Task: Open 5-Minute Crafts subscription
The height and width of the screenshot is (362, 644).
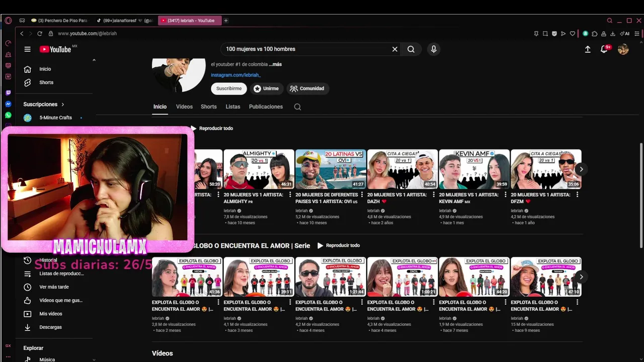Action: 54,118
